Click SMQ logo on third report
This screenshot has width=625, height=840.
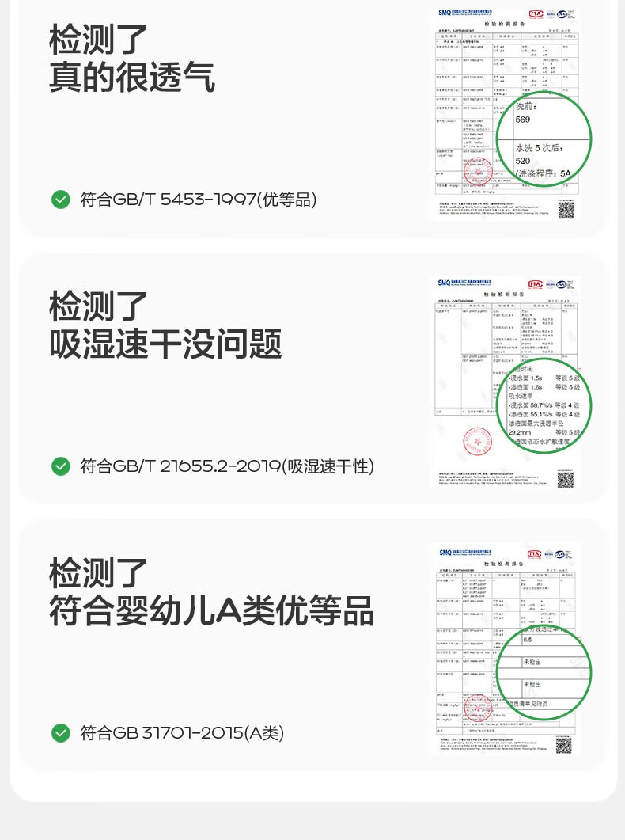pos(445,553)
